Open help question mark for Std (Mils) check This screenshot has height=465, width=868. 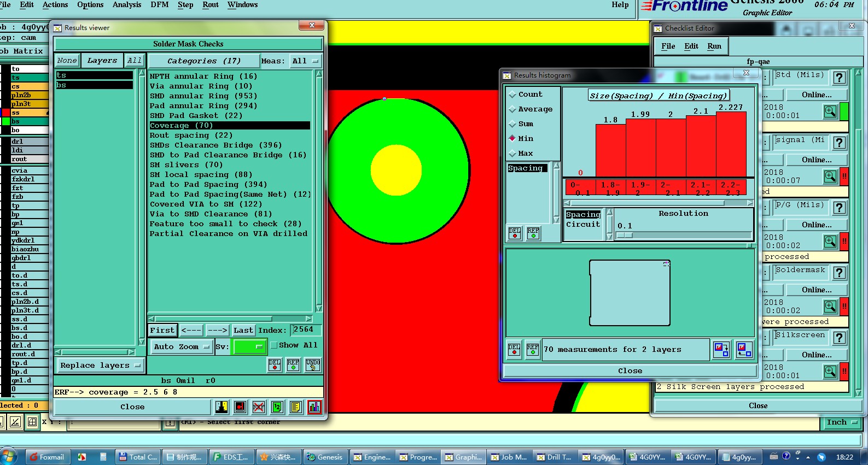pyautogui.click(x=840, y=78)
